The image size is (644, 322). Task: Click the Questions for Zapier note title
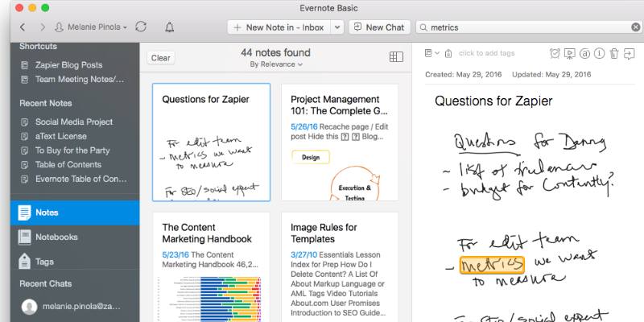493,101
